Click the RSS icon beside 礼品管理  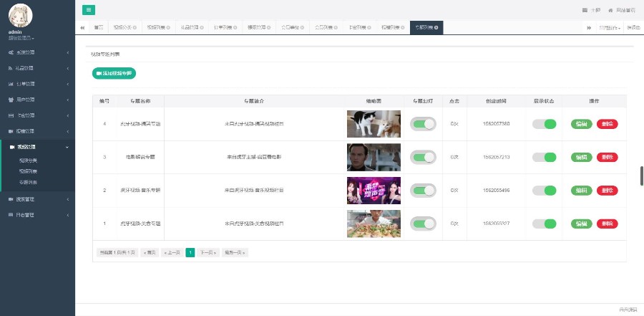point(11,69)
